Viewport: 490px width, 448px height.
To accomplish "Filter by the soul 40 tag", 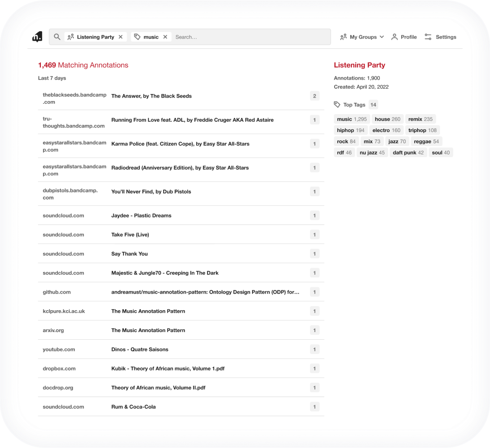I will point(441,152).
